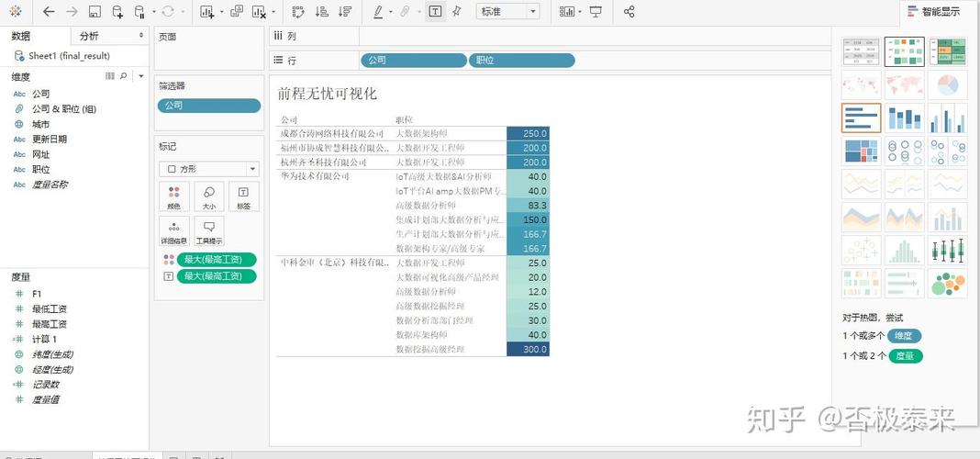
Task: Click the 职位 pill on the rows shelf
Action: pos(521,60)
